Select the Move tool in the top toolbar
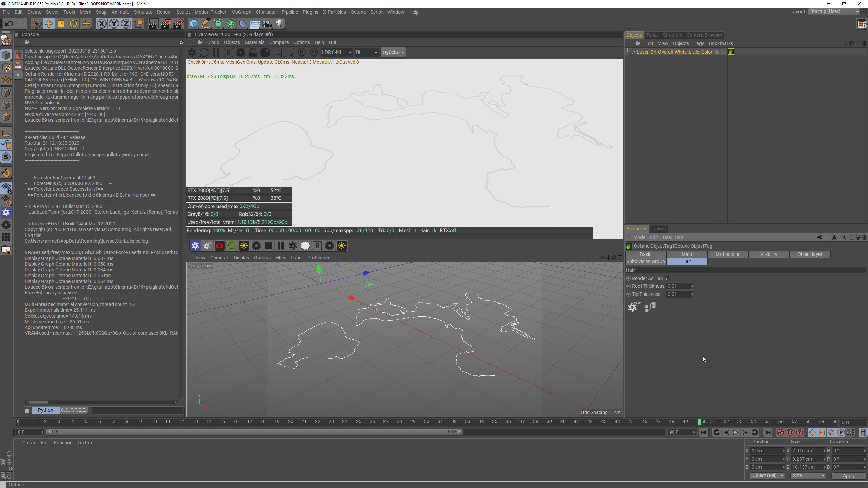Viewport: 868px width, 488px height. [49, 24]
